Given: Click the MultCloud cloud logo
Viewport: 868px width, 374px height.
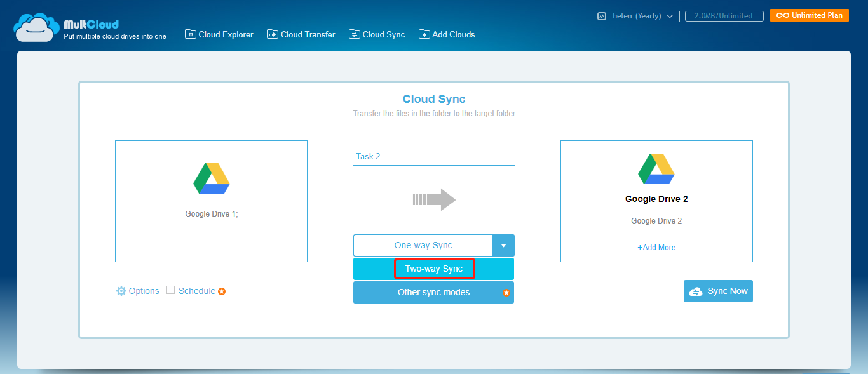Looking at the screenshot, I should coord(36,27).
